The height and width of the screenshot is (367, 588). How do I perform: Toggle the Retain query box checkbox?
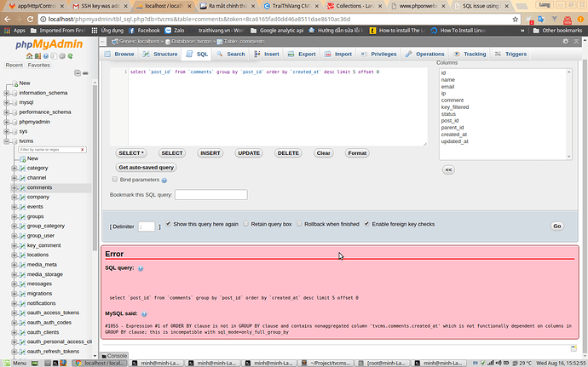pos(245,224)
